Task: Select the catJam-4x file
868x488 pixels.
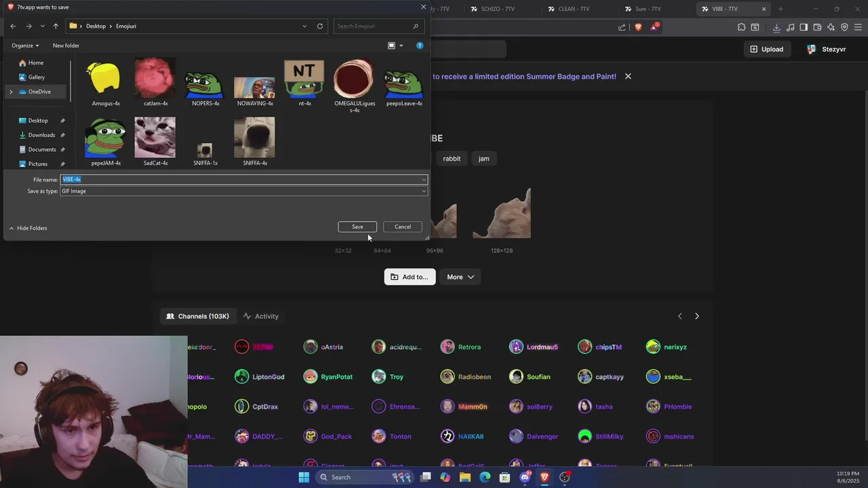Action: [x=155, y=83]
